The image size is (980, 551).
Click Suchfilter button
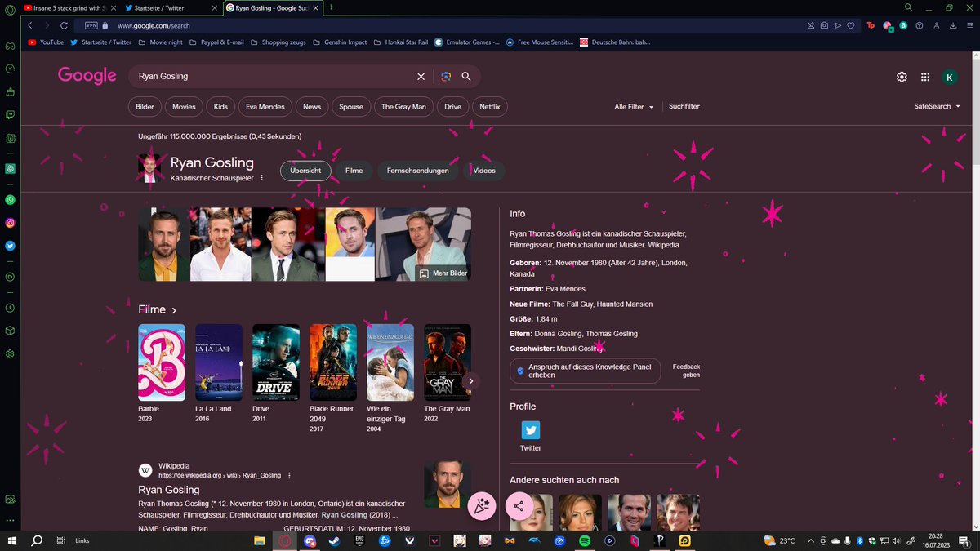684,107
